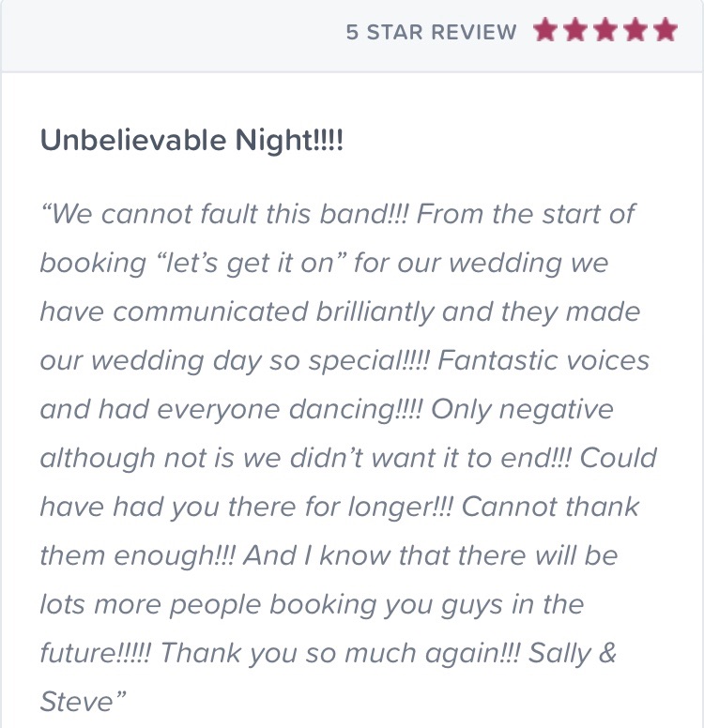Click the "5 STAR REVIEW" label
This screenshot has width=704, height=728.
431,32
